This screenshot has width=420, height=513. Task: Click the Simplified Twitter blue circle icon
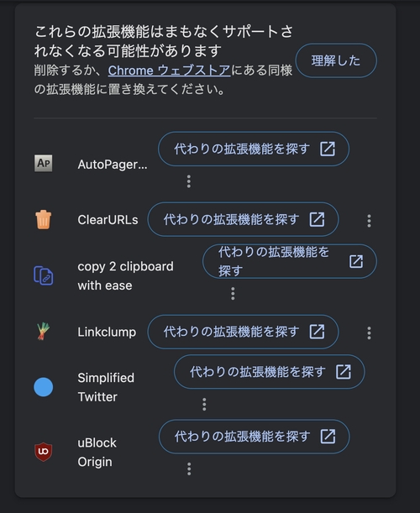tap(43, 387)
